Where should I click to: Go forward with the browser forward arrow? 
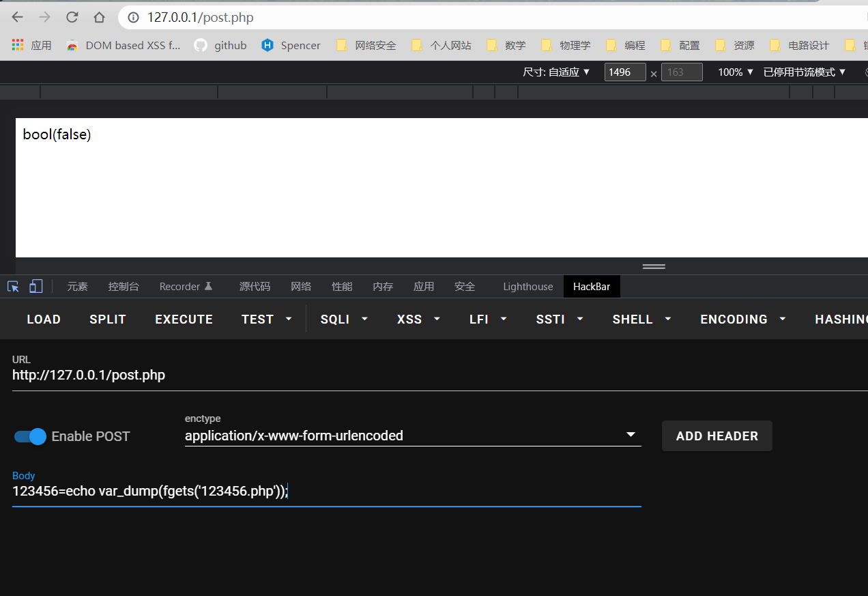(44, 17)
